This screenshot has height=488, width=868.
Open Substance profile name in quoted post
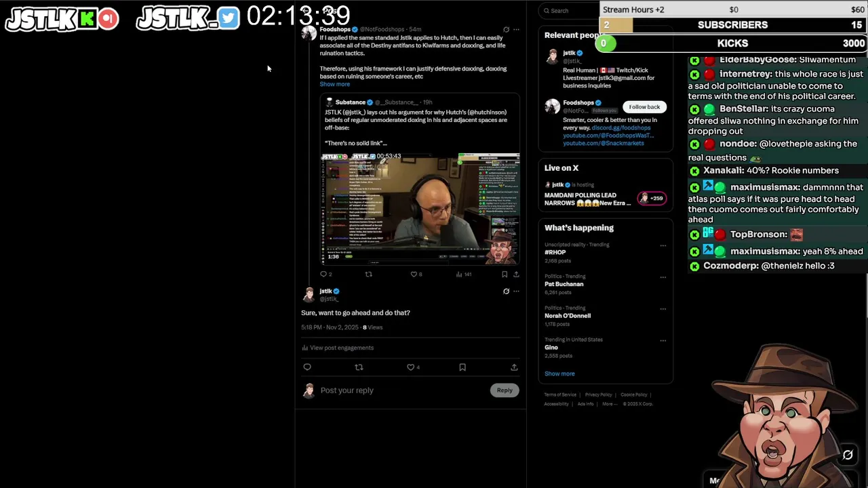[x=351, y=102]
